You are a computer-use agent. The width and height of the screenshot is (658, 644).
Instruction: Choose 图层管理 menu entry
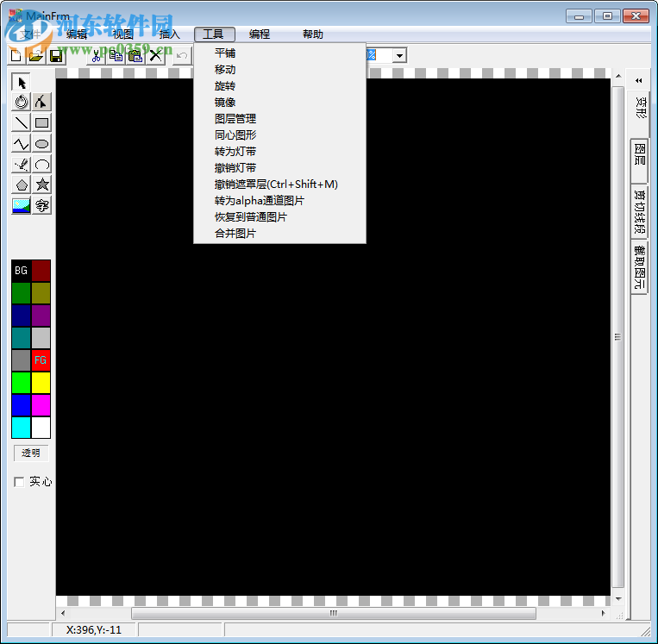pos(279,118)
